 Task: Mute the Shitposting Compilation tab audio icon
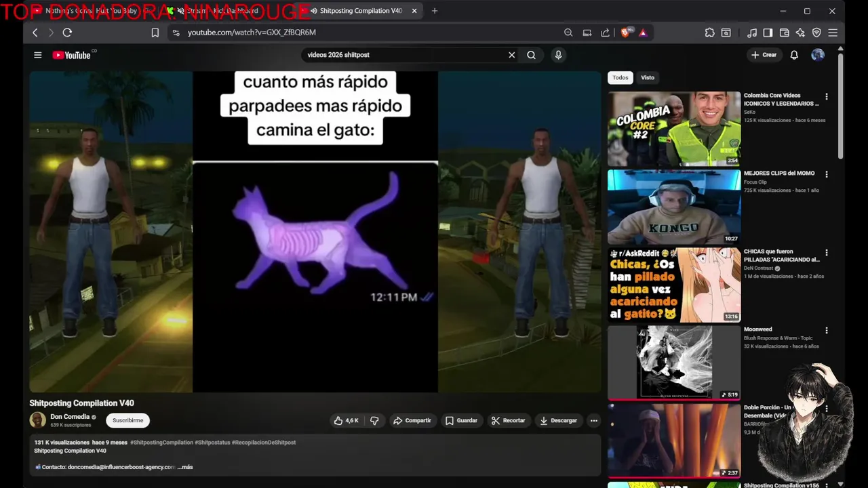(313, 11)
